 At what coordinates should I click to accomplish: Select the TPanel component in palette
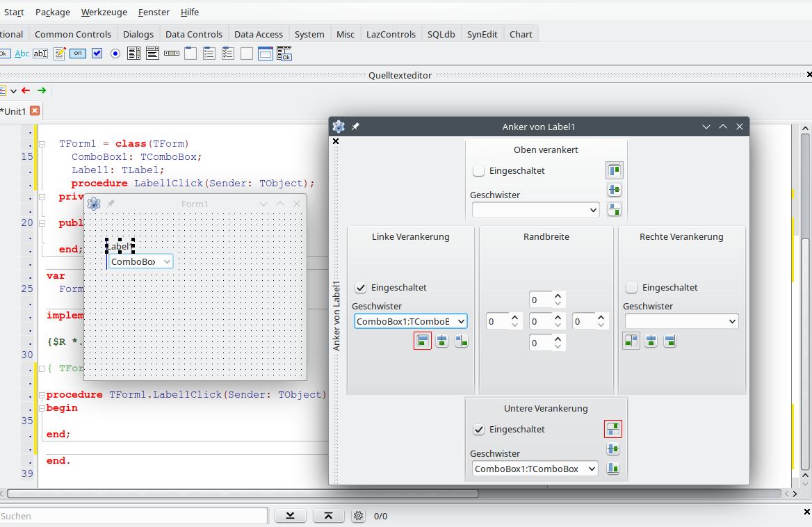click(x=247, y=54)
